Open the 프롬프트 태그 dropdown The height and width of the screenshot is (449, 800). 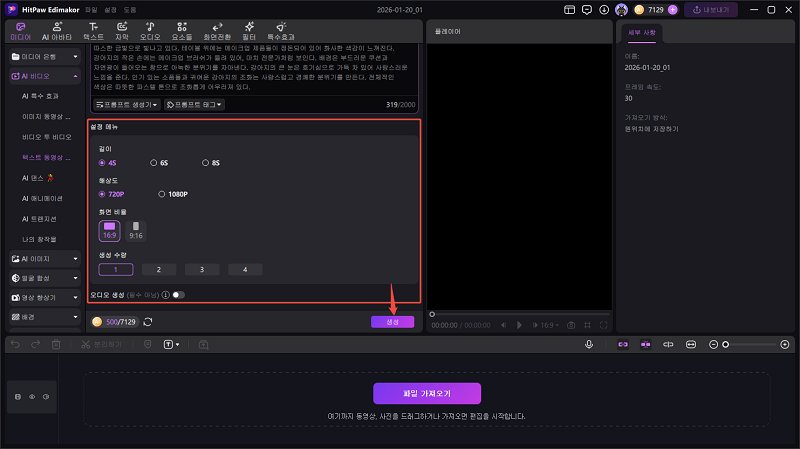coord(194,105)
